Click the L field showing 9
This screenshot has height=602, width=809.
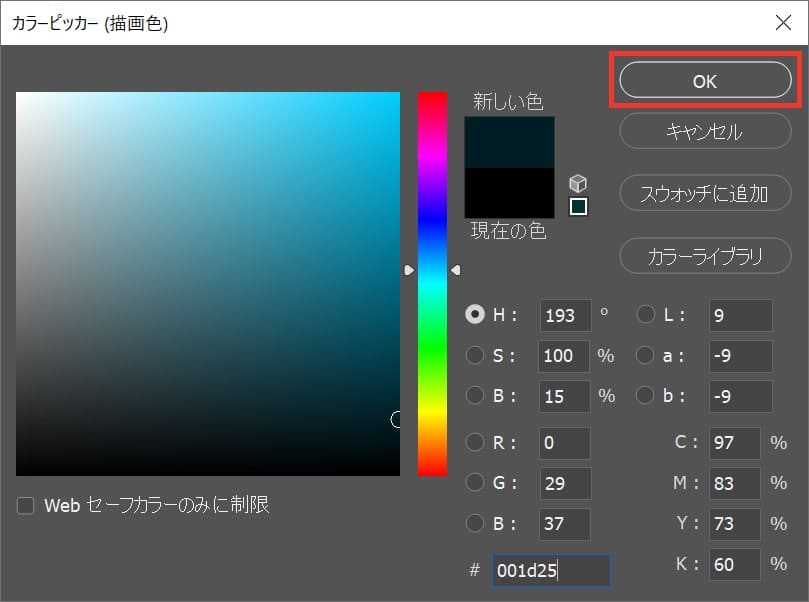(741, 315)
